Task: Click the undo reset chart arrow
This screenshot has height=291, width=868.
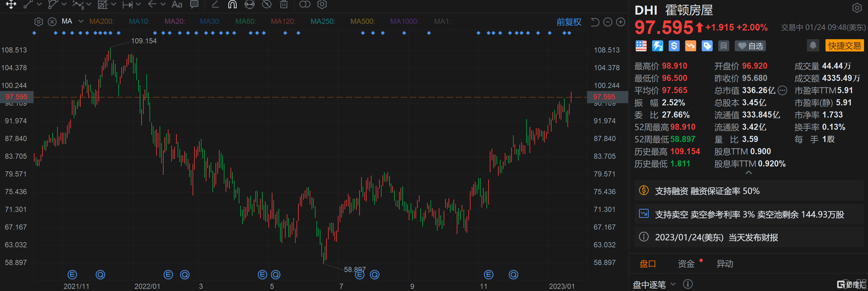Action: (595, 22)
